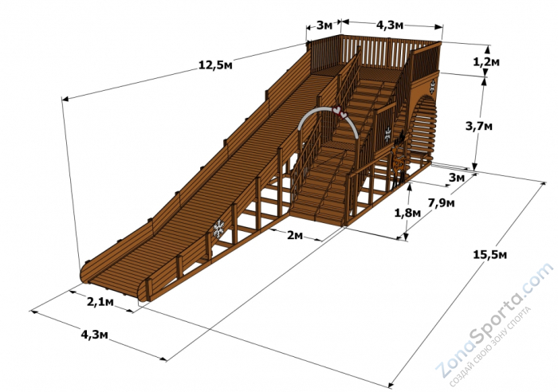Screen dimensions: 558x392
Task: Click the snowflake emblem on the slide's side
Action: (x=217, y=229)
